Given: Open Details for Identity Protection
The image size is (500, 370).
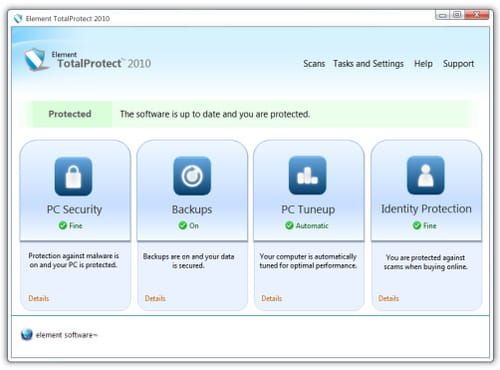Looking at the screenshot, I should pos(388,298).
